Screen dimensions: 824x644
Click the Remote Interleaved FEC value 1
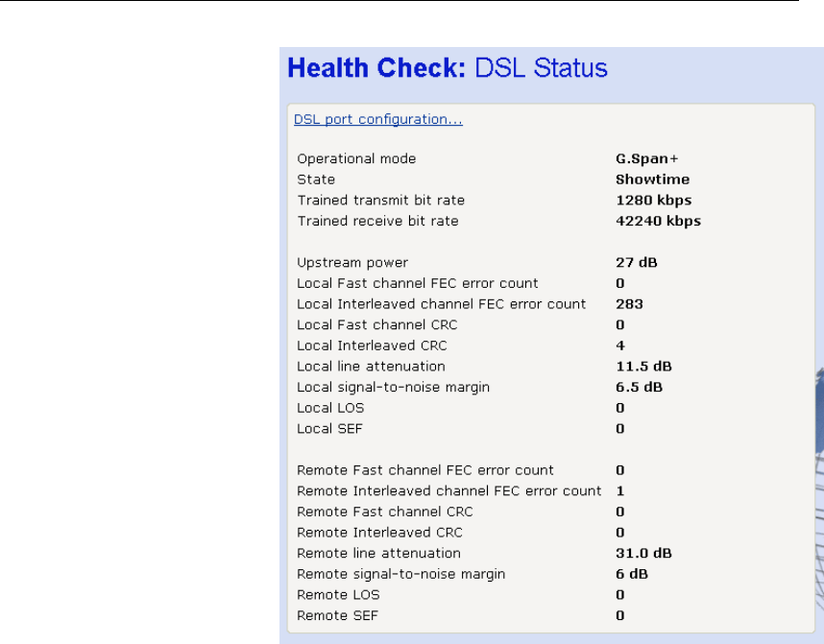pos(620,491)
